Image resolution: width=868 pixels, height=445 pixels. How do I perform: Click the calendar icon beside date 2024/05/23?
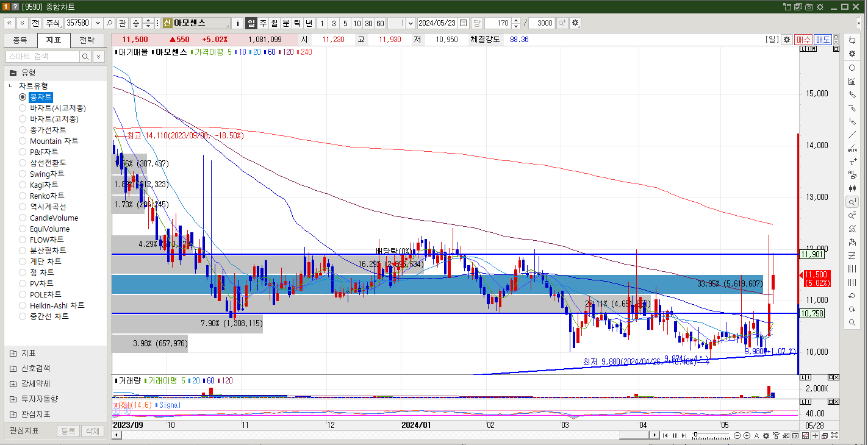coord(464,23)
